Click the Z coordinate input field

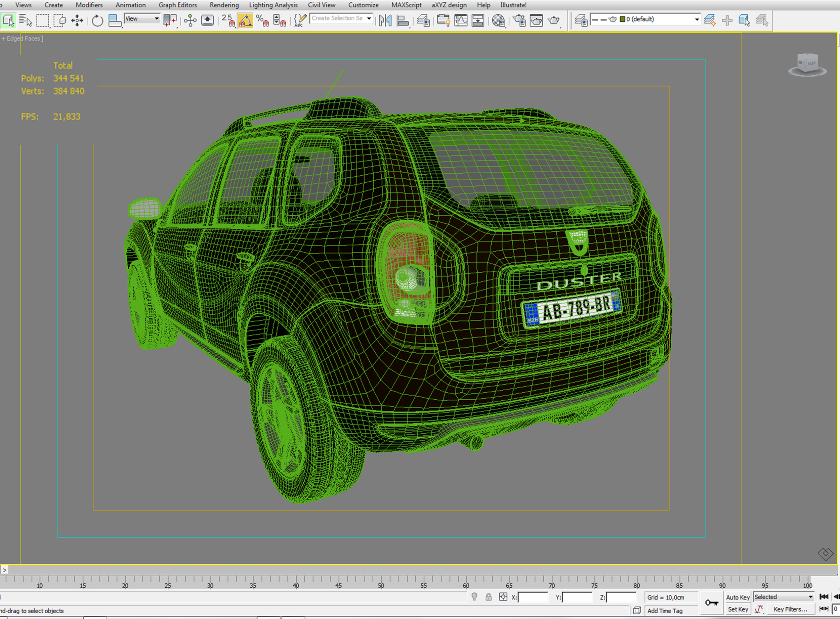[x=621, y=597]
